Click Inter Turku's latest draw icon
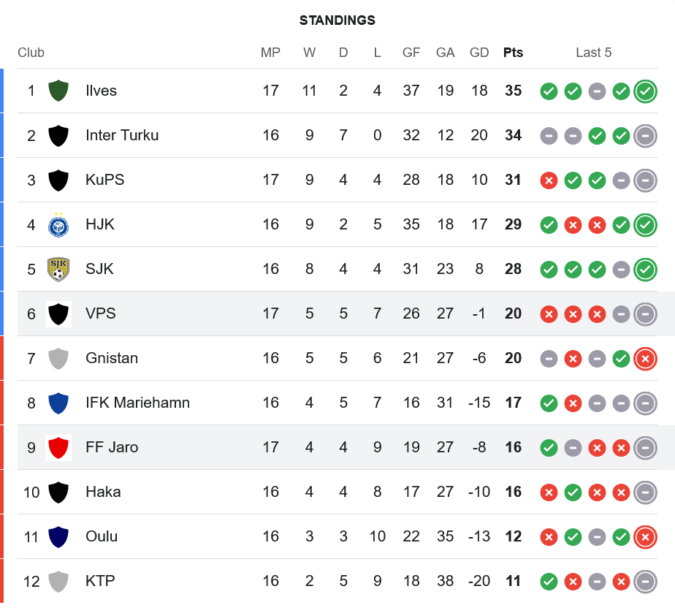The height and width of the screenshot is (616, 675). pyautogui.click(x=645, y=136)
